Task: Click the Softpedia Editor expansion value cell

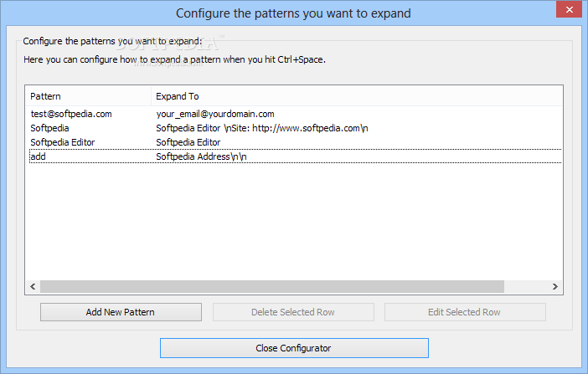Action: point(188,142)
